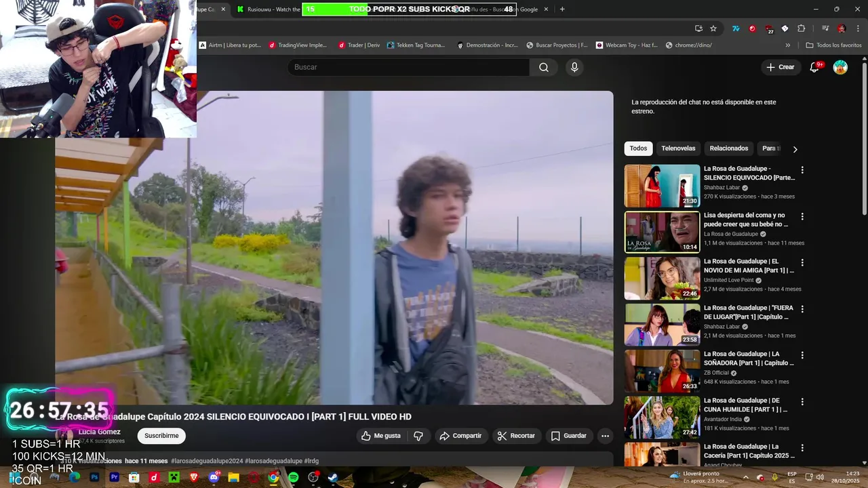Open the Chrome profile avatar

(x=842, y=28)
